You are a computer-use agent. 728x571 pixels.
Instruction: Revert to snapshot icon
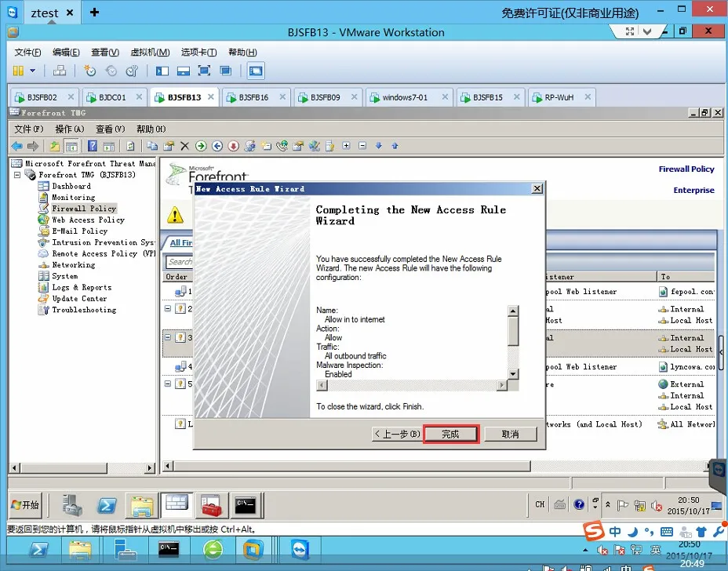[111, 71]
